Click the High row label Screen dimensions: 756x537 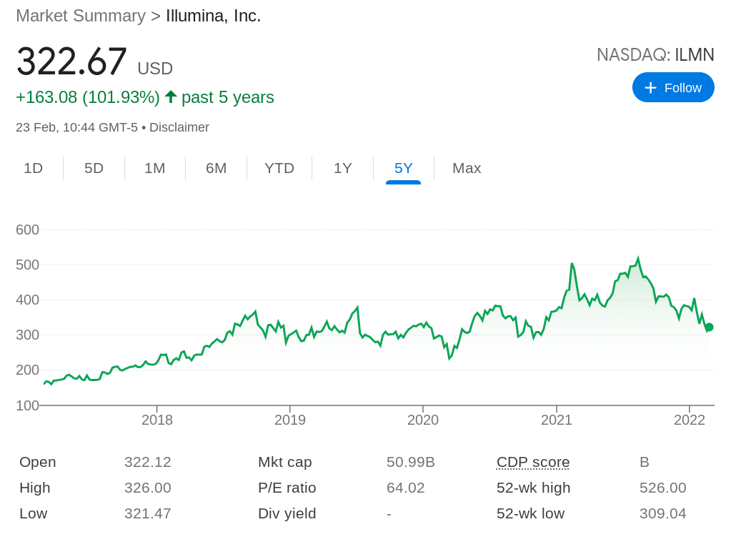point(35,488)
